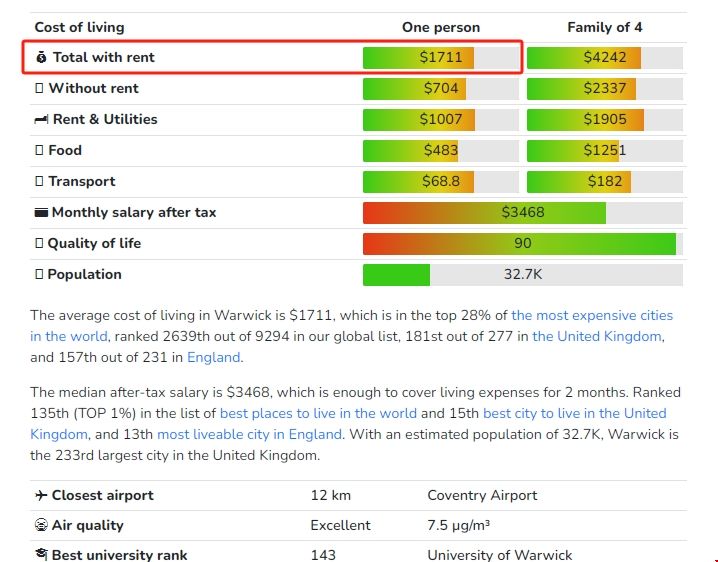Click the $1711 one-person total bar
Viewport: 718px width, 562px height.
(441, 58)
